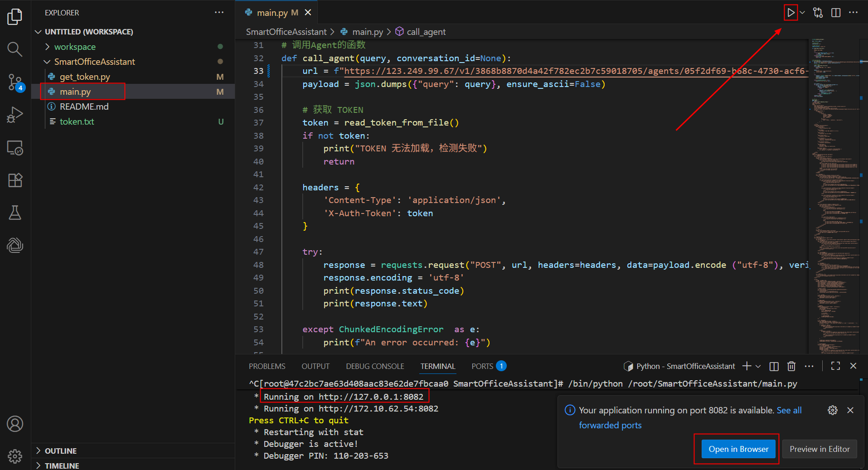Split the editor to the right
The image size is (868, 470).
coord(836,13)
